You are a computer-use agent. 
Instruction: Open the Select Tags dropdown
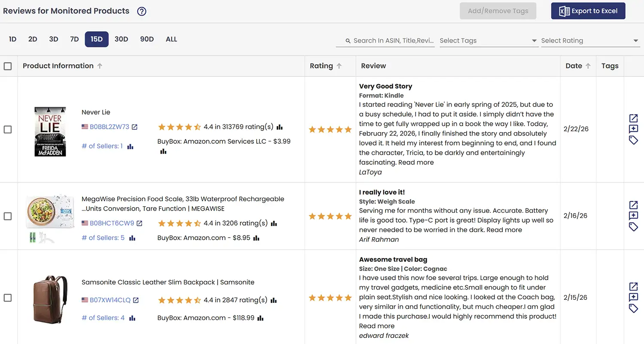tap(489, 40)
